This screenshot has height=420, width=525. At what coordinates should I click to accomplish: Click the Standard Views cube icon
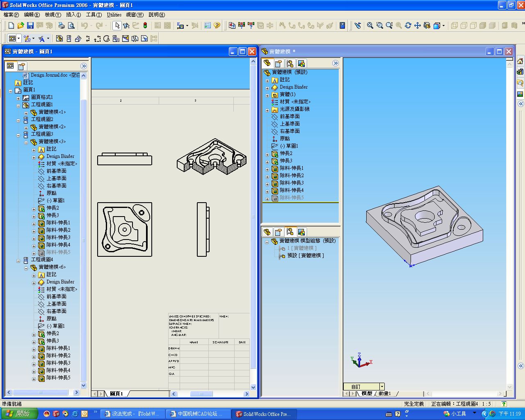436,25
